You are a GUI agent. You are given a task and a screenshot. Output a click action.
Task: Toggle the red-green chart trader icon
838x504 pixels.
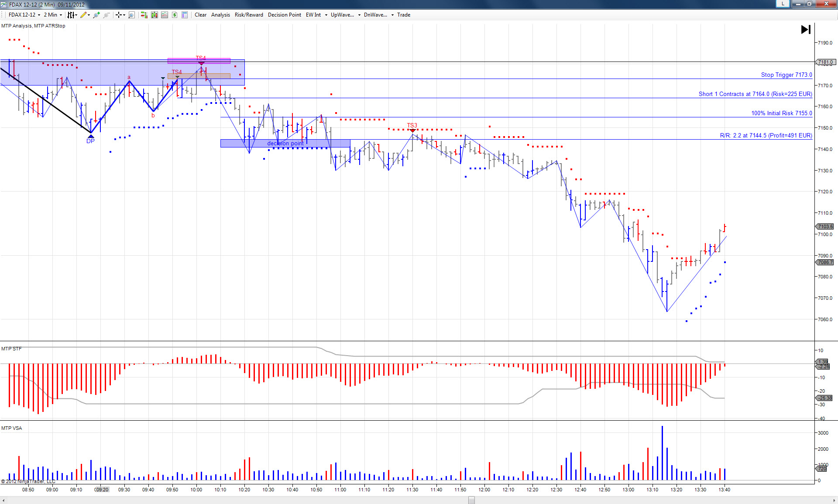(144, 15)
